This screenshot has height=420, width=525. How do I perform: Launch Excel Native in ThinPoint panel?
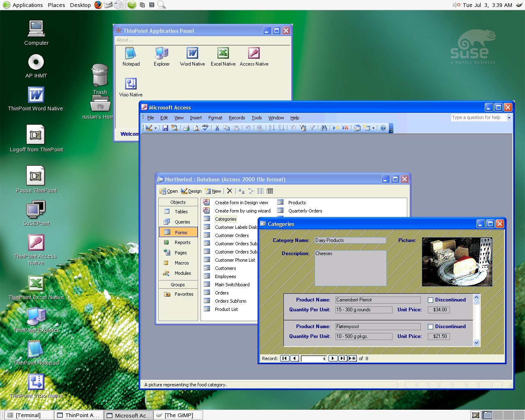point(223,57)
